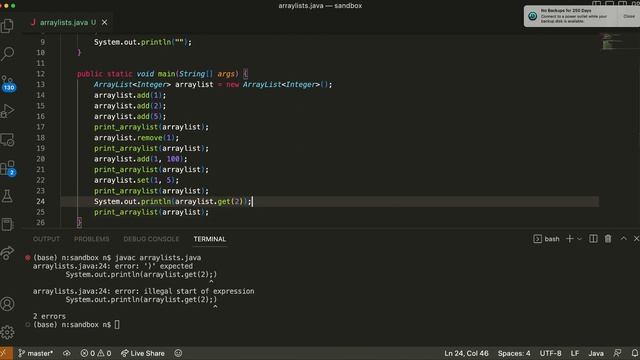Viewport: 640px width, 360px height.
Task: Select the TERMINAL panel tab
Action: [x=209, y=239]
